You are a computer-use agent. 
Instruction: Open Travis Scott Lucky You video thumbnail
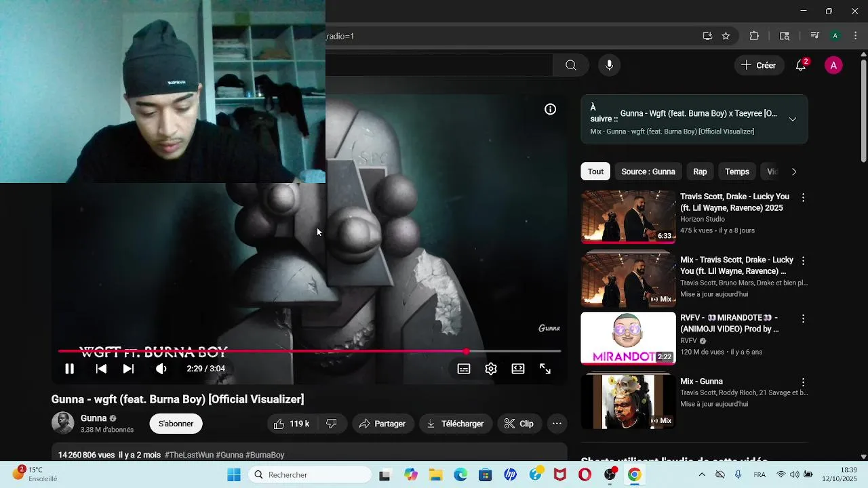tap(629, 216)
